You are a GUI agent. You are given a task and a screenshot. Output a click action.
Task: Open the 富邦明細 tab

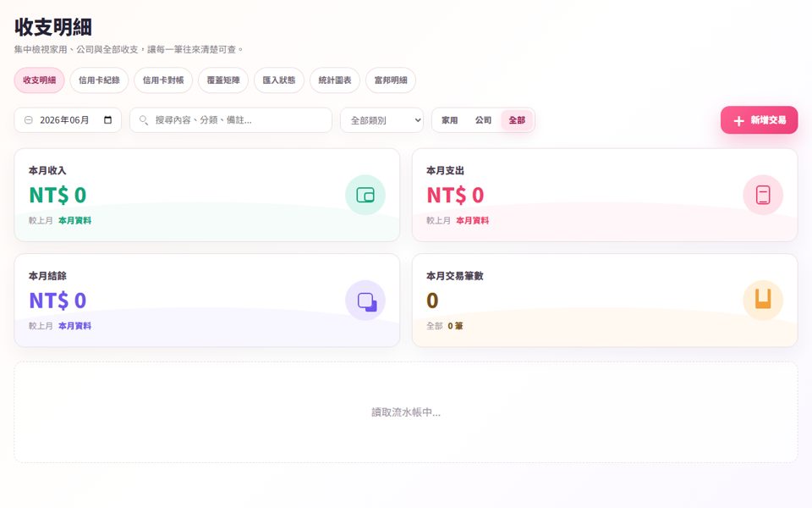tap(391, 80)
